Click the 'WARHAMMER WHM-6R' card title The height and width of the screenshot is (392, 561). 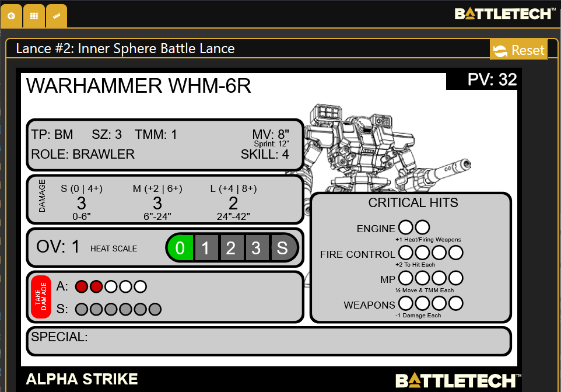(138, 86)
